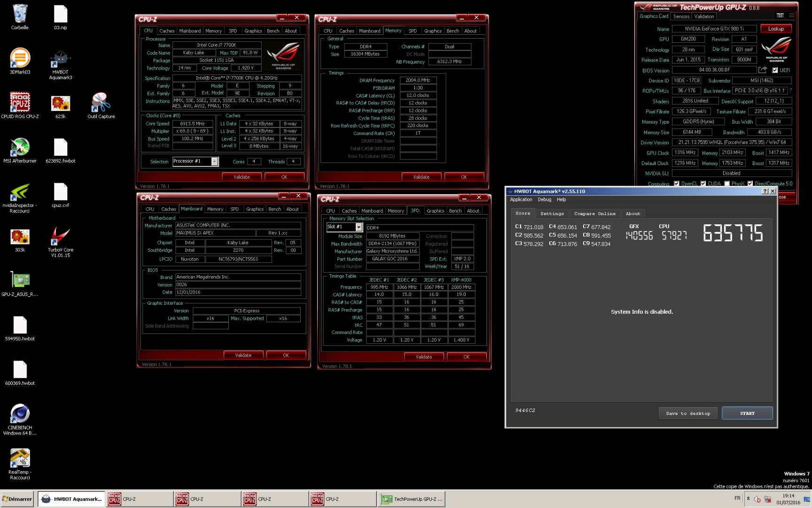Image resolution: width=812 pixels, height=508 pixels.
Task: Launch the Outil Capture snipping tool icon
Action: click(x=101, y=106)
